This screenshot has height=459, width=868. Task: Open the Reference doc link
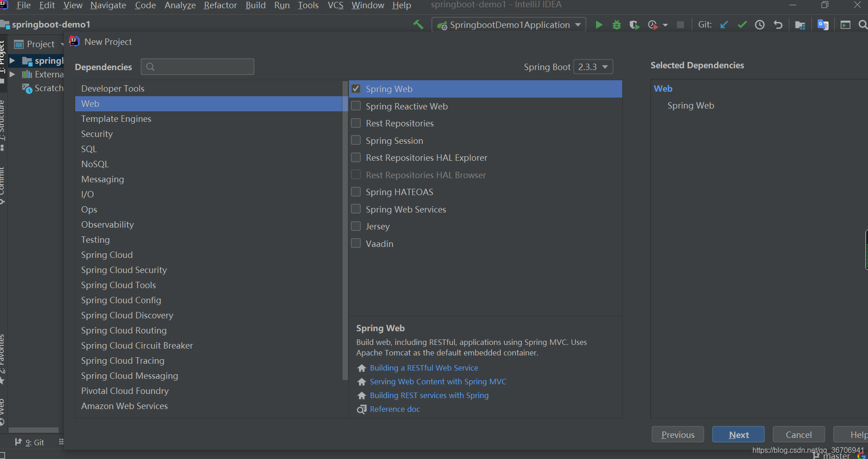tap(395, 409)
